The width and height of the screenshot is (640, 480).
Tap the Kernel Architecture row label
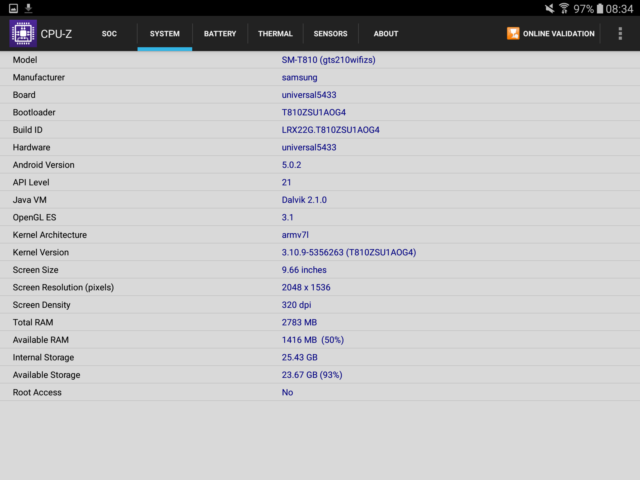pyautogui.click(x=50, y=235)
